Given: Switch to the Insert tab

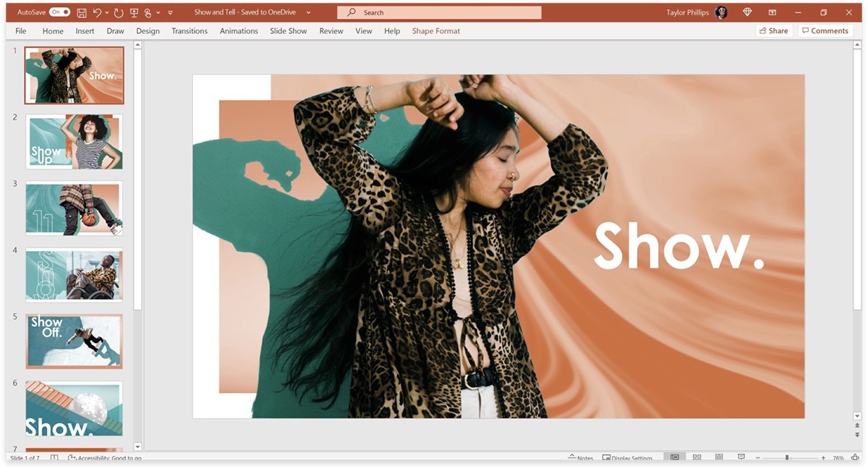Looking at the screenshot, I should [85, 31].
